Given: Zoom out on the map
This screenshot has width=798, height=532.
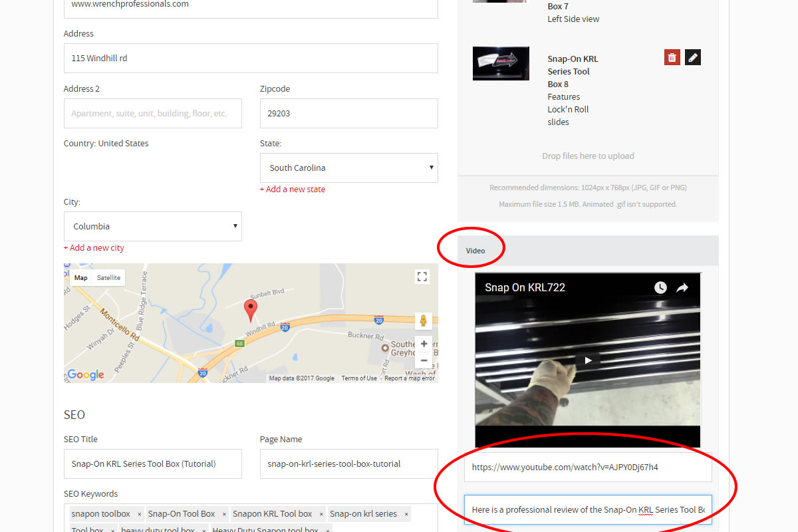Looking at the screenshot, I should [x=424, y=360].
